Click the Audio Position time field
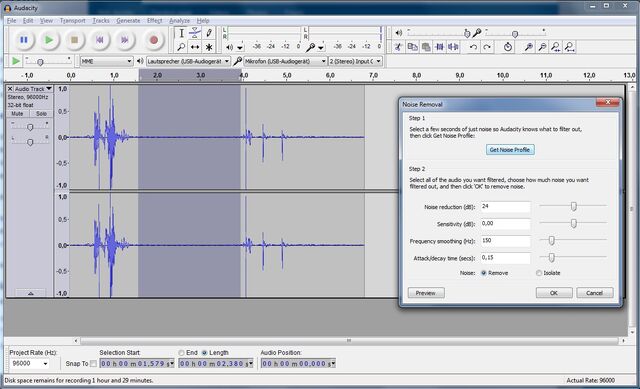 coord(298,363)
